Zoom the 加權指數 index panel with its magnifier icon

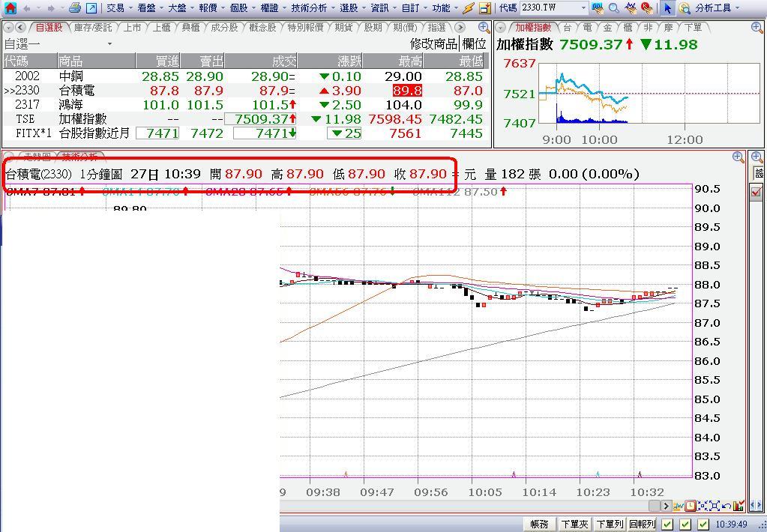tap(757, 28)
